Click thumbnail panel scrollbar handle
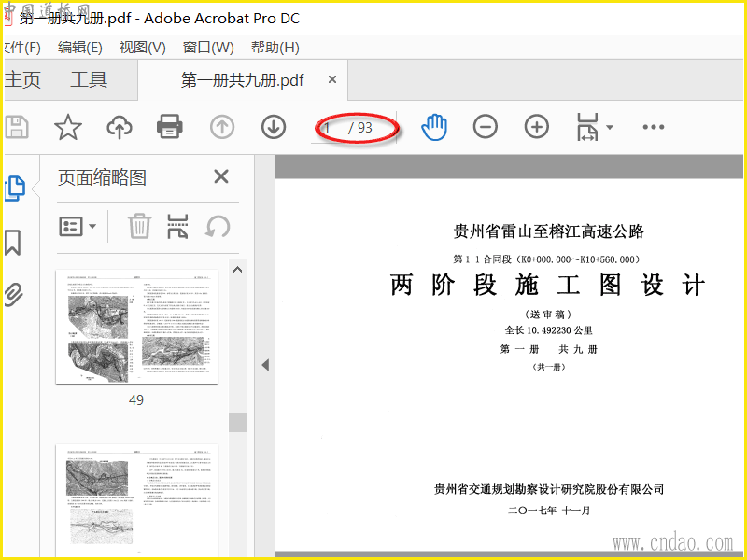The width and height of the screenshot is (747, 560). click(237, 422)
